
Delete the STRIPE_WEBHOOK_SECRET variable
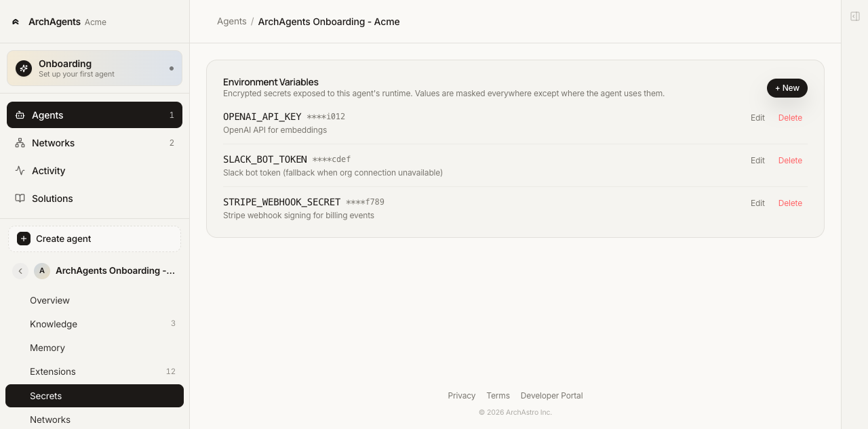790,203
